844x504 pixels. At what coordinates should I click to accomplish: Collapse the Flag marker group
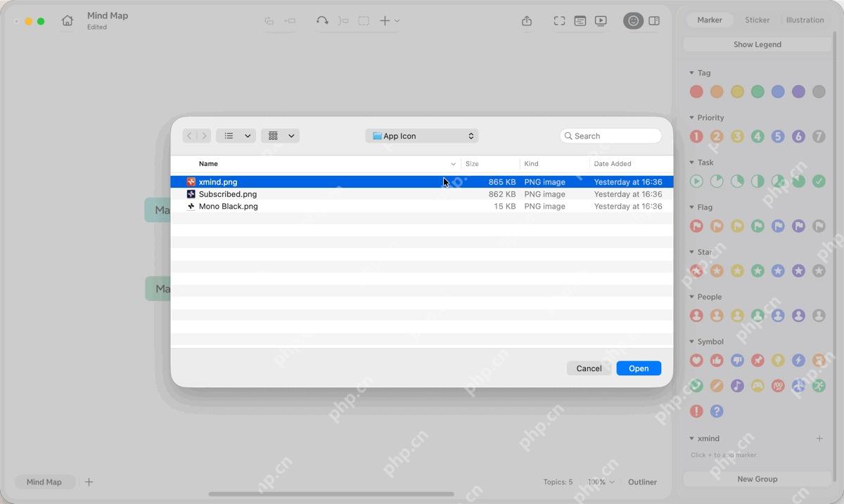click(x=691, y=207)
